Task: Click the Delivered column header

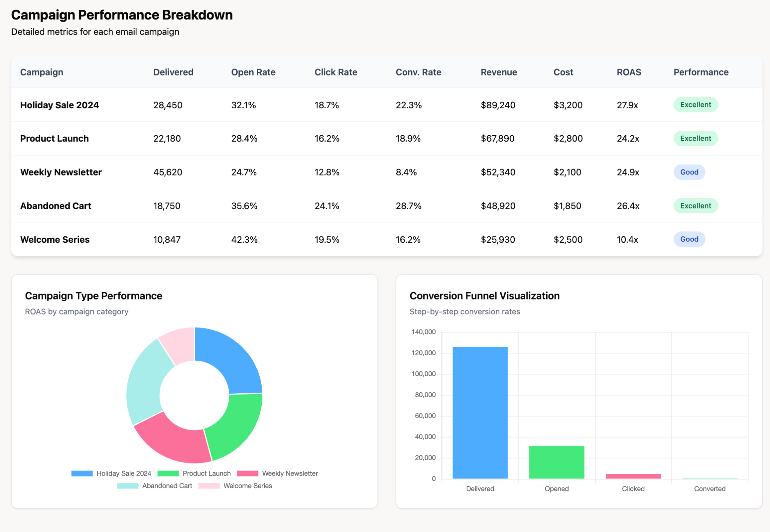Action: tap(173, 72)
